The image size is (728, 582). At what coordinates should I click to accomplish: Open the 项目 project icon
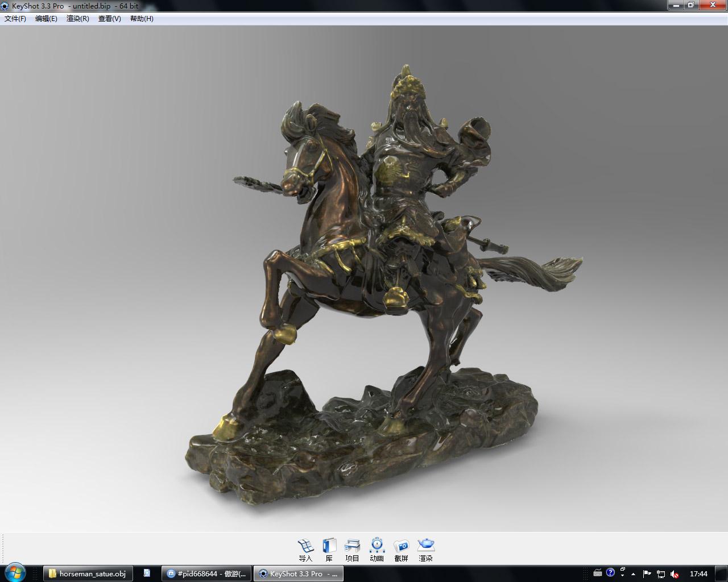[x=353, y=550]
